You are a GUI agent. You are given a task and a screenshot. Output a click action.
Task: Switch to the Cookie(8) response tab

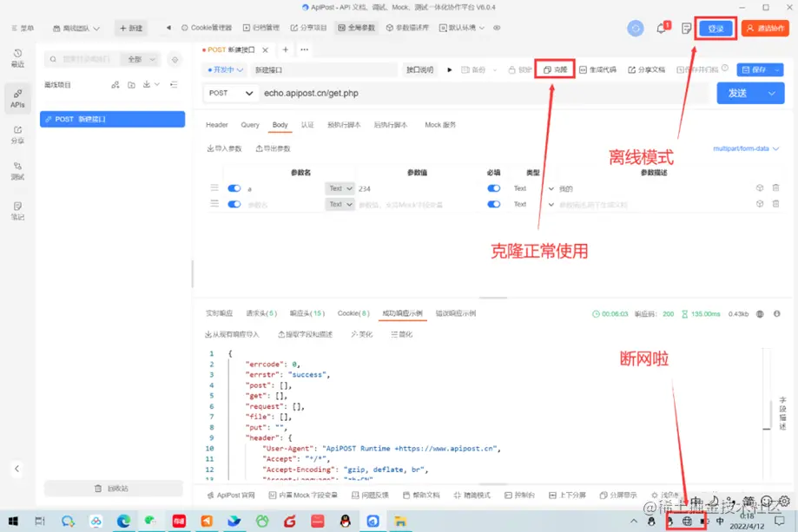click(353, 313)
